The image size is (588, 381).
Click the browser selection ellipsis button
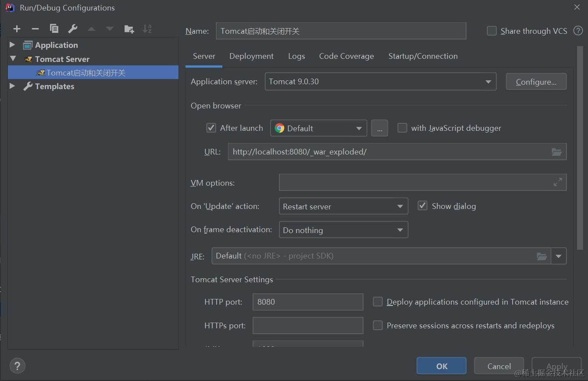(380, 128)
